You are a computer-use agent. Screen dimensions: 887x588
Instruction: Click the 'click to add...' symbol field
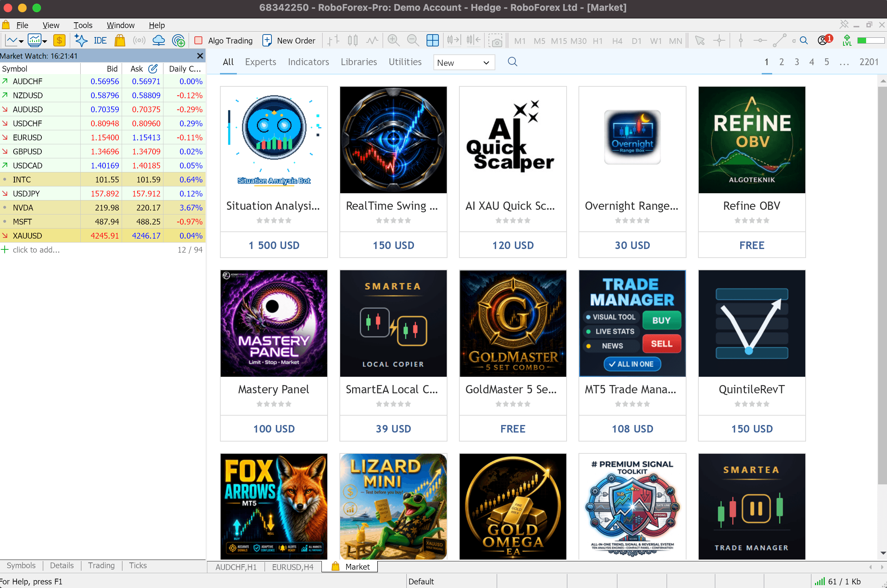[x=36, y=250]
